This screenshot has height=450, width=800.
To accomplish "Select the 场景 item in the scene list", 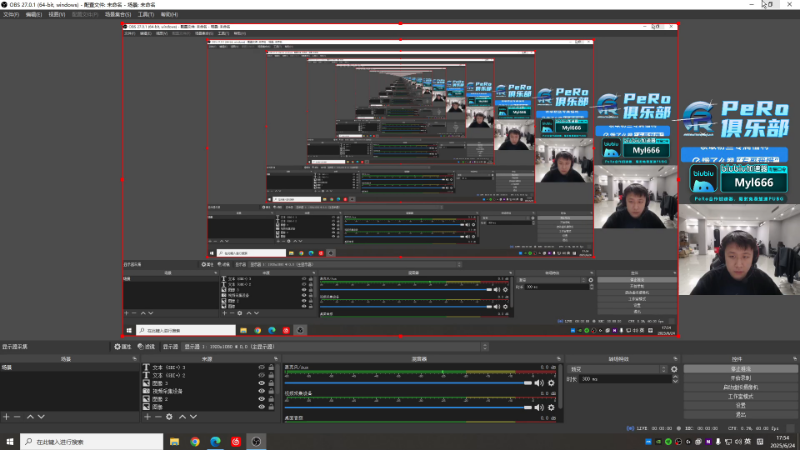I will pos(69,367).
